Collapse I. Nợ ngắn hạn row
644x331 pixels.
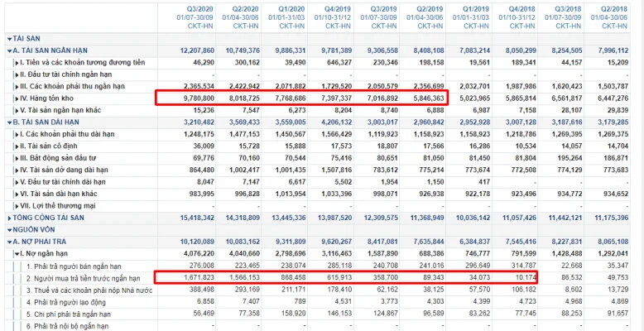tap(17, 253)
